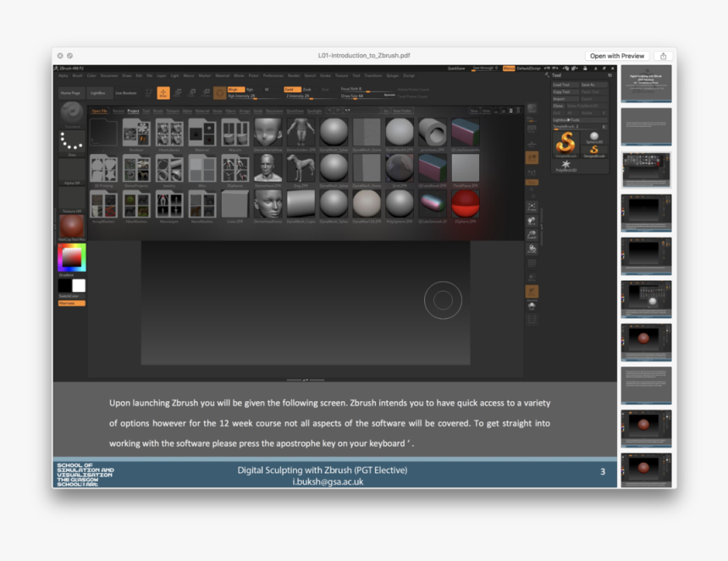Open the Head planes project folder
Image resolution: width=728 pixels, height=561 pixels.
(x=169, y=133)
